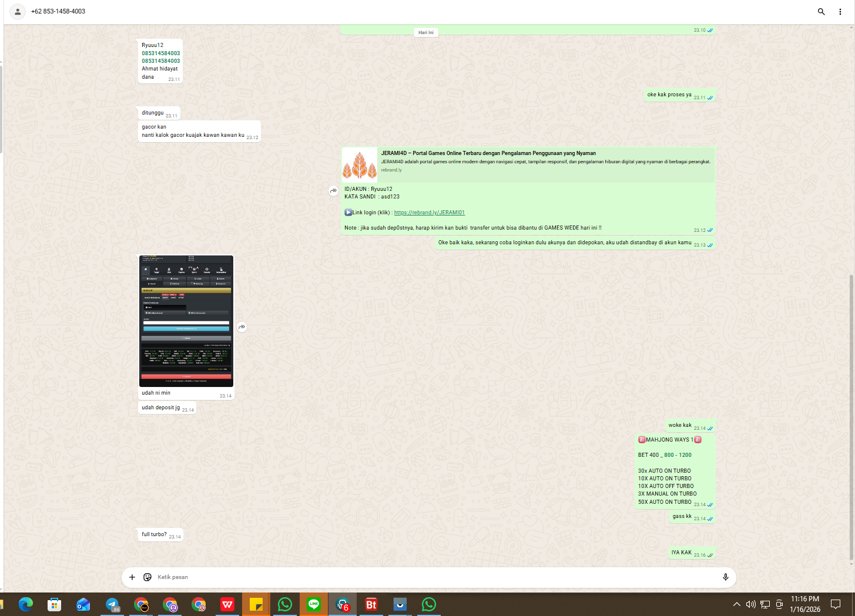The image size is (855, 616).
Task: Open LINE from the taskbar
Action: pos(314,604)
